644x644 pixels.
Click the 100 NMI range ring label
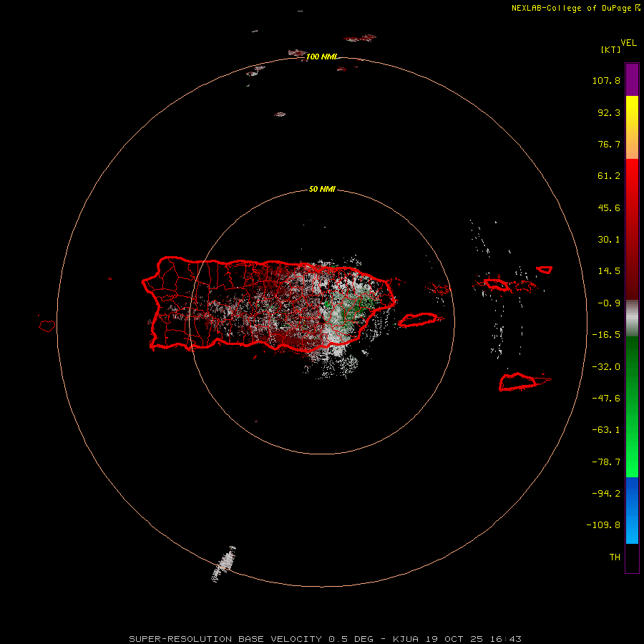coord(321,57)
